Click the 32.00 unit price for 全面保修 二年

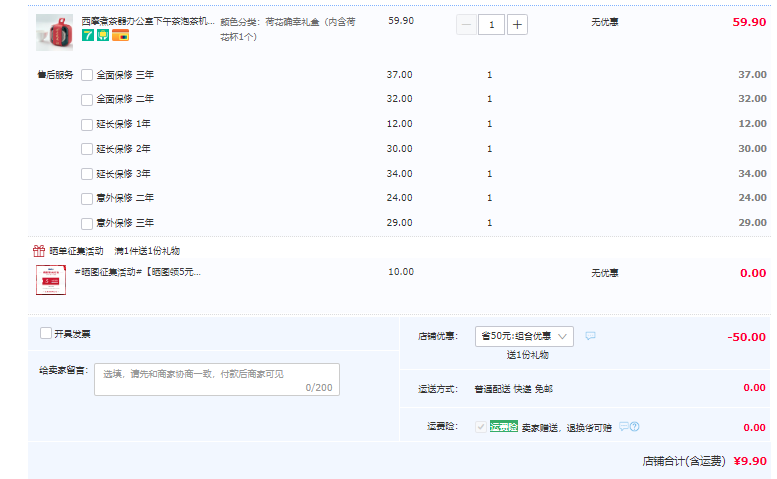(399, 99)
